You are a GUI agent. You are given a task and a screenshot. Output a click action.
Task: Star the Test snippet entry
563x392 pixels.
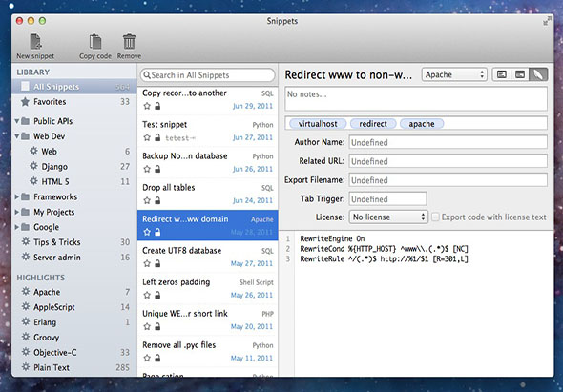pos(147,137)
